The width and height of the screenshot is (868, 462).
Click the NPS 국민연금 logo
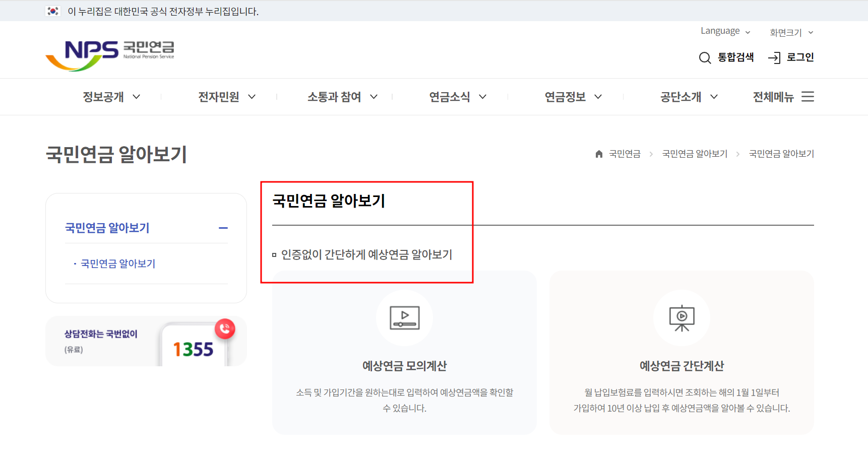click(110, 53)
